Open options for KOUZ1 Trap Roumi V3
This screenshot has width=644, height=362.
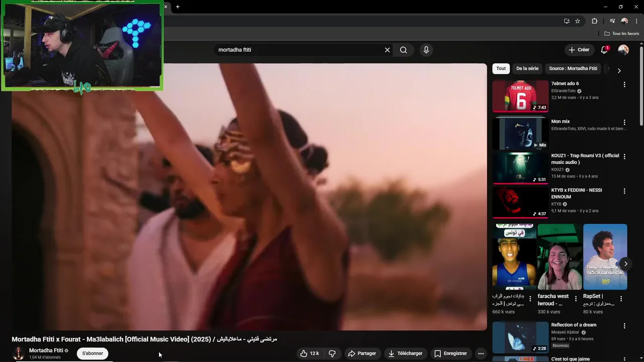click(624, 156)
